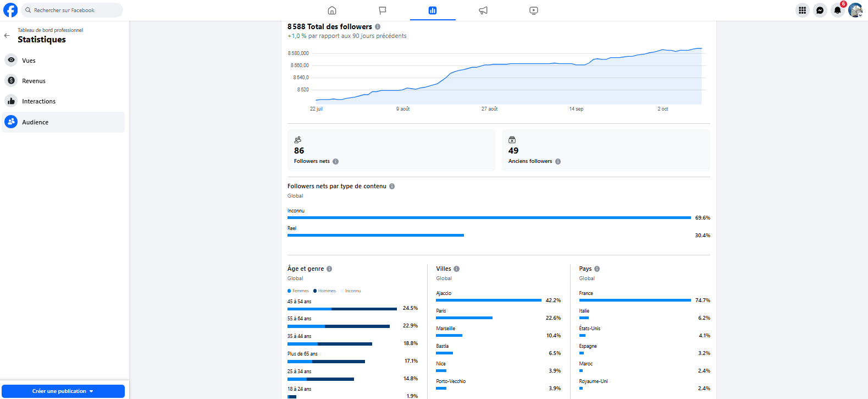
Task: Show info for Total des followers
Action: click(x=378, y=27)
